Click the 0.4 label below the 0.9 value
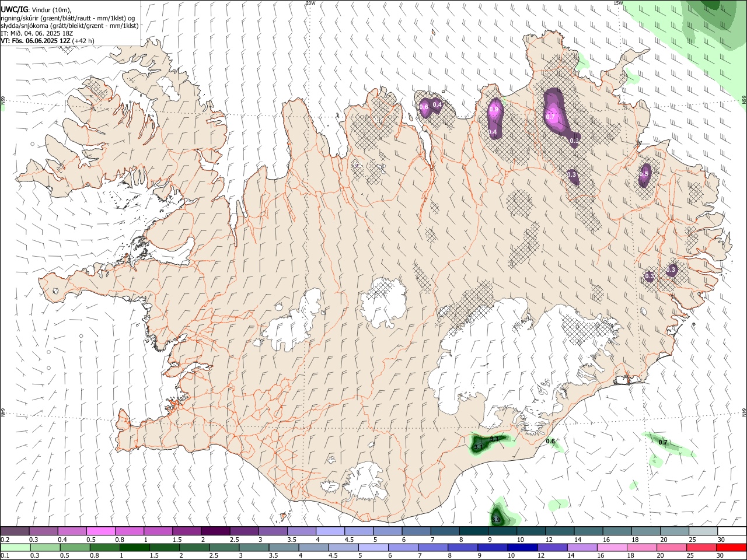The height and width of the screenshot is (560, 747). 493,132
